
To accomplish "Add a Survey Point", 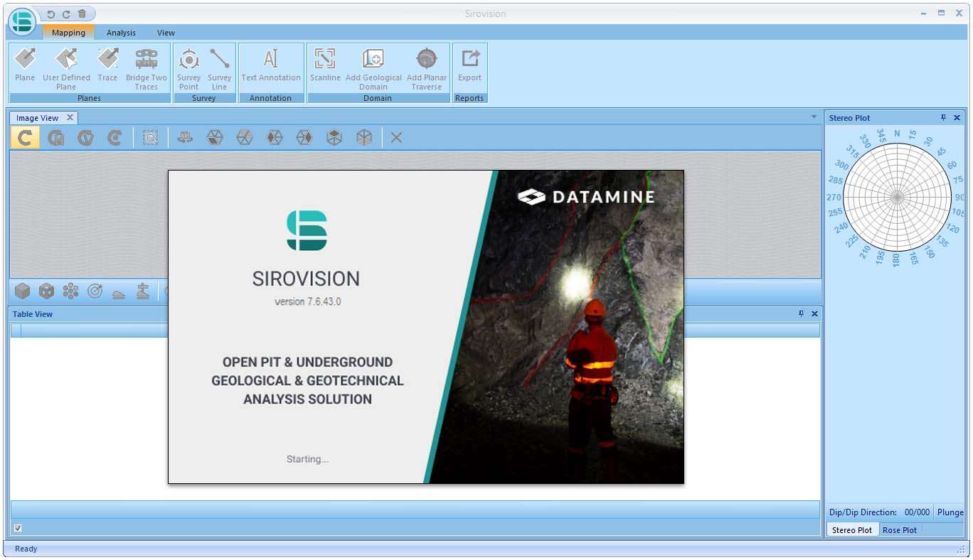I will [188, 65].
